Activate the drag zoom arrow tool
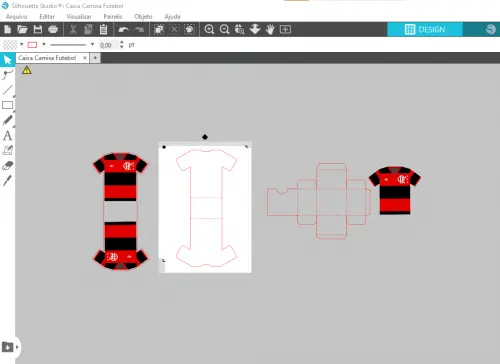500x364 pixels. point(255,29)
